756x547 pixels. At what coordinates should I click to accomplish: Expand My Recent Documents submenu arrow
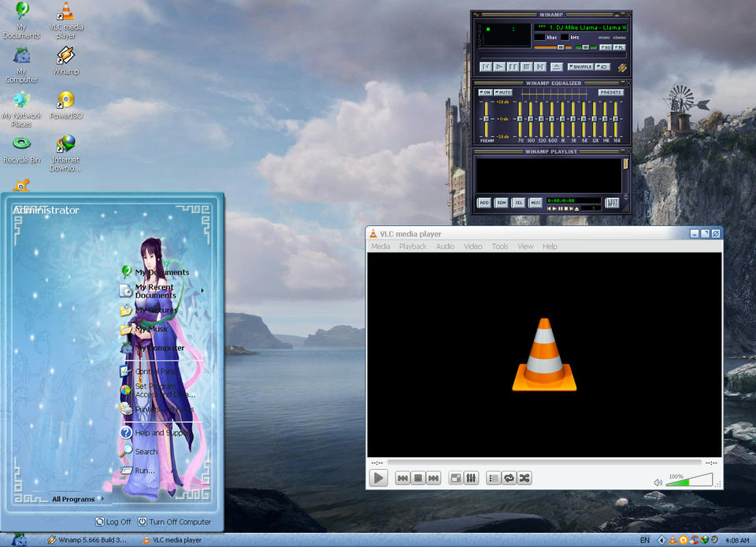pyautogui.click(x=202, y=290)
